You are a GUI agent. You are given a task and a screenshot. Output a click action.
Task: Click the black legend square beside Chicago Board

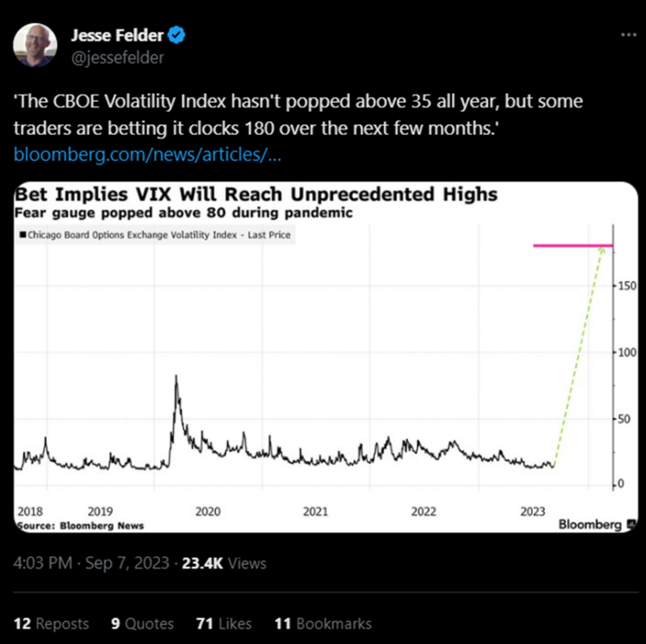tap(23, 235)
